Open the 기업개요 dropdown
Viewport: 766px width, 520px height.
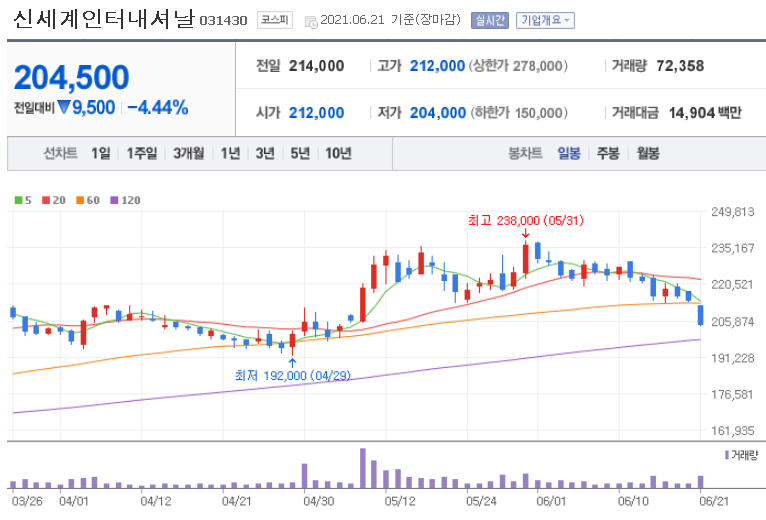coord(545,21)
